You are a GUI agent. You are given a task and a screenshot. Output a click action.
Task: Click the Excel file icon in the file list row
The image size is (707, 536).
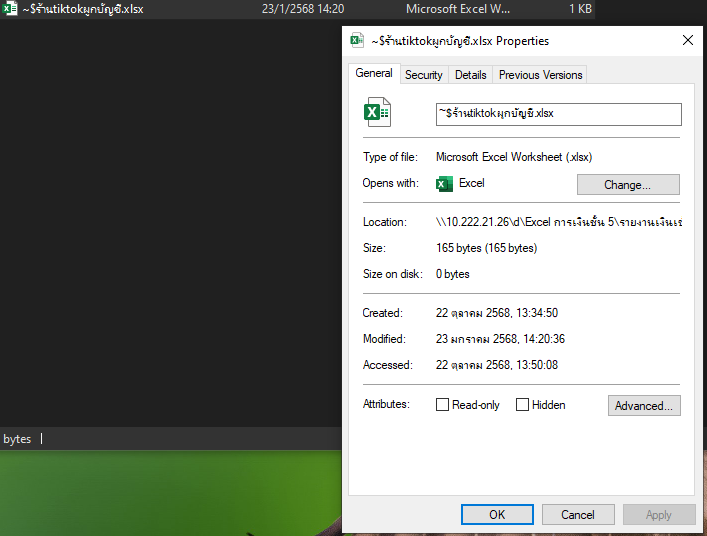(x=9, y=8)
